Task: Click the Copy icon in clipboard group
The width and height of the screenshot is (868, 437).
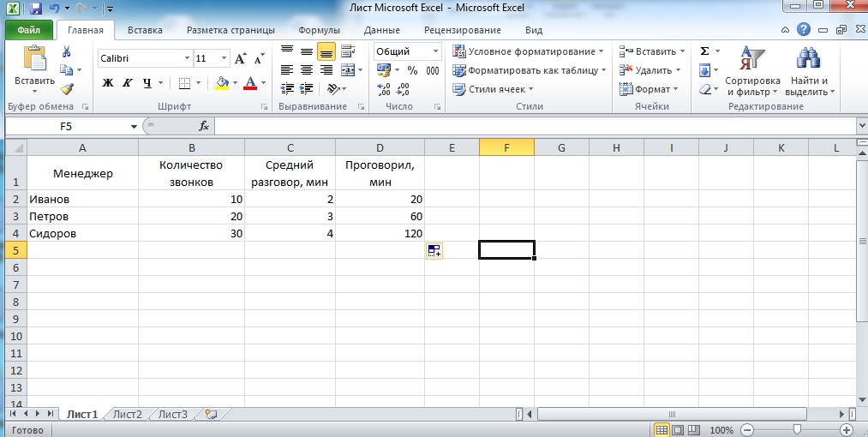Action: 67,69
